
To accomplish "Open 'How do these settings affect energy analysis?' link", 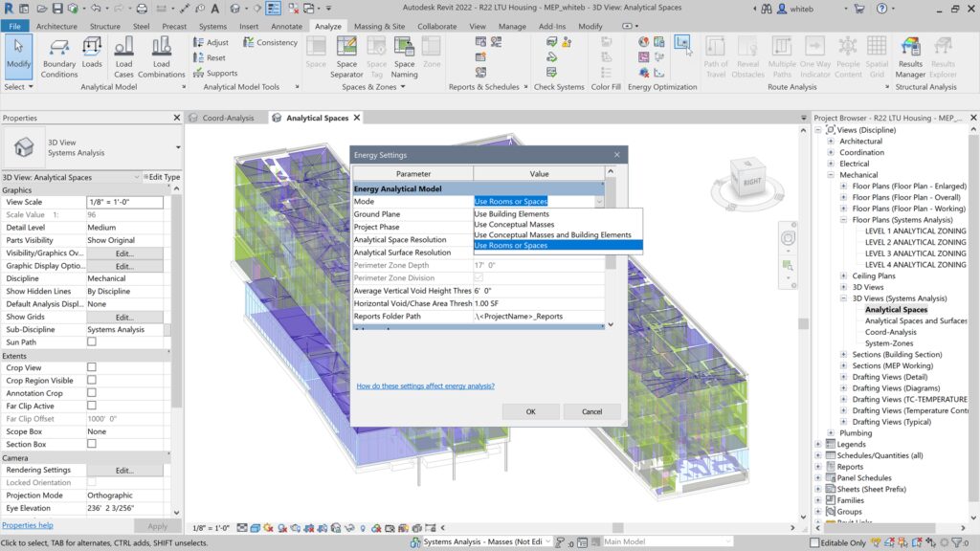I will point(425,386).
